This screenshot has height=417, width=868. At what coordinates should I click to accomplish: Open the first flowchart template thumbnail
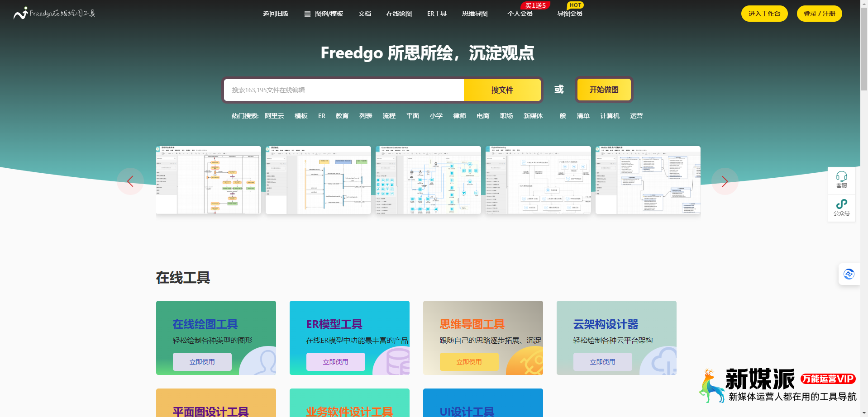tap(209, 180)
